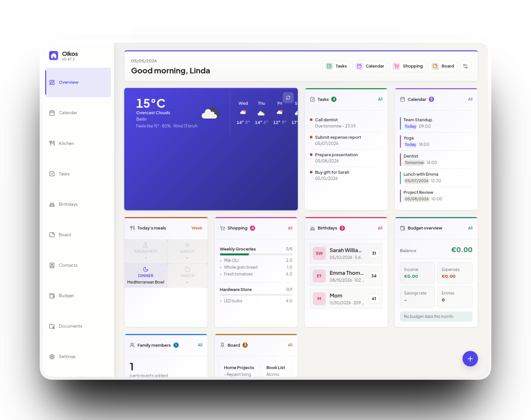The height and width of the screenshot is (420, 531).
Task: Select the Snack meal slot
Action: 187,276
